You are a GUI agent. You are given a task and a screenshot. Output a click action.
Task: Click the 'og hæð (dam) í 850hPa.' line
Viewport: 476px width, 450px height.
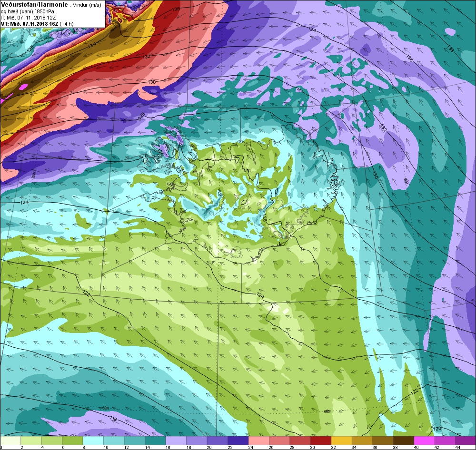click(28, 11)
